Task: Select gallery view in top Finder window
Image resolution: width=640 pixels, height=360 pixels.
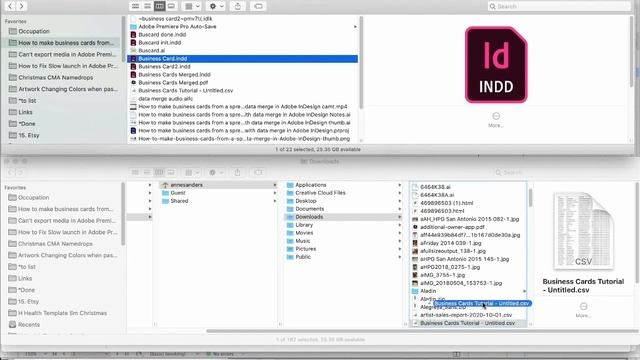Action: pyautogui.click(x=171, y=6)
